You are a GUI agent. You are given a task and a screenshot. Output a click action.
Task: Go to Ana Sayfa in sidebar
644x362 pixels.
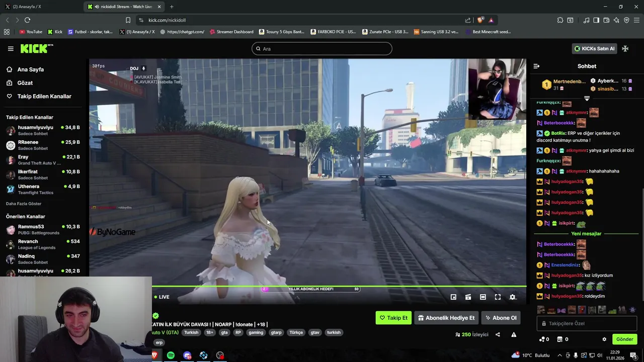coord(31,69)
